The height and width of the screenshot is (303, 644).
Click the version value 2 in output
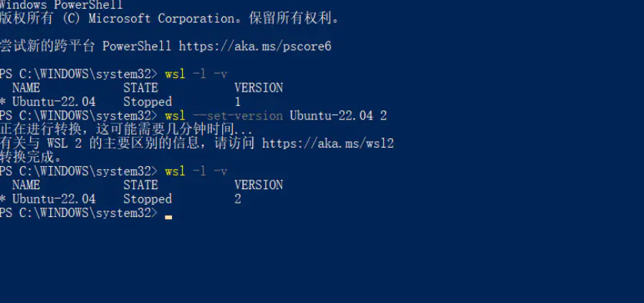(237, 199)
